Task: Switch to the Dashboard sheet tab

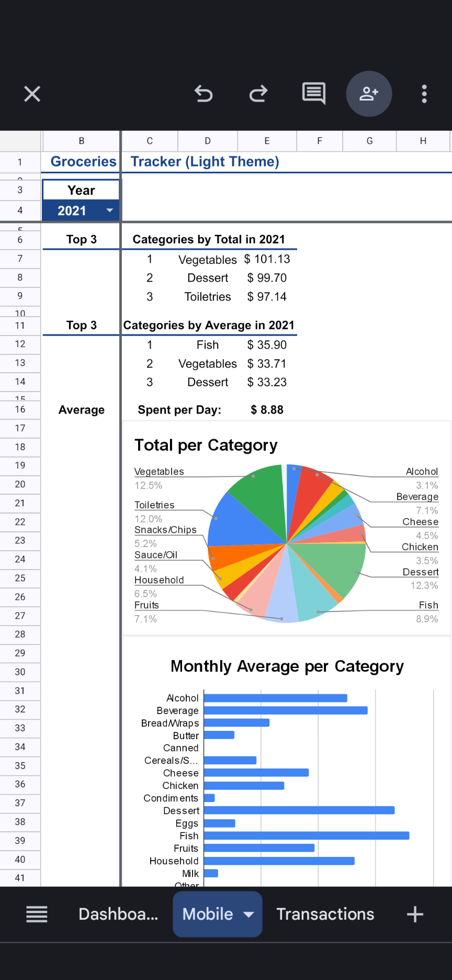Action: point(118,914)
